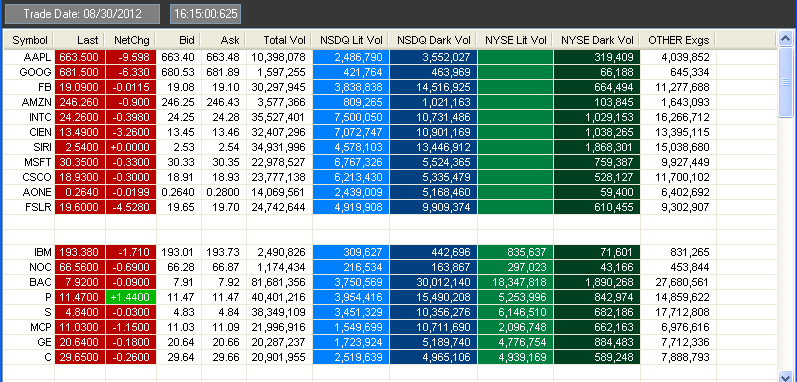This screenshot has width=797, height=382.
Task: Click SIRI net change +0.0000
Action: [x=131, y=147]
